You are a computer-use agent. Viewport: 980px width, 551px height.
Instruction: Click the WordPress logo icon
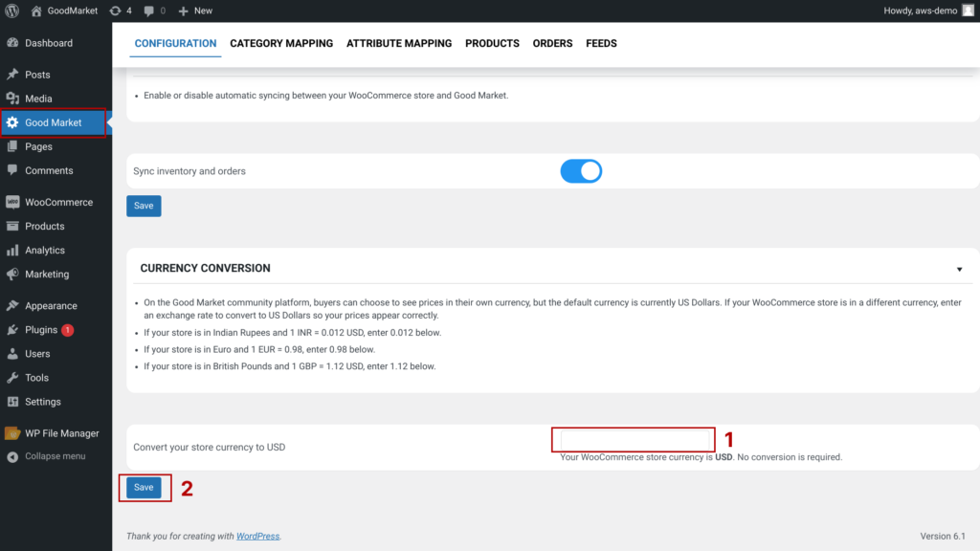12,11
